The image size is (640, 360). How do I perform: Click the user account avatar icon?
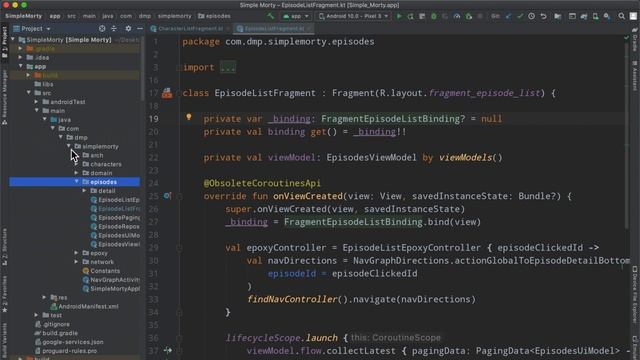pyautogui.click(x=633, y=16)
